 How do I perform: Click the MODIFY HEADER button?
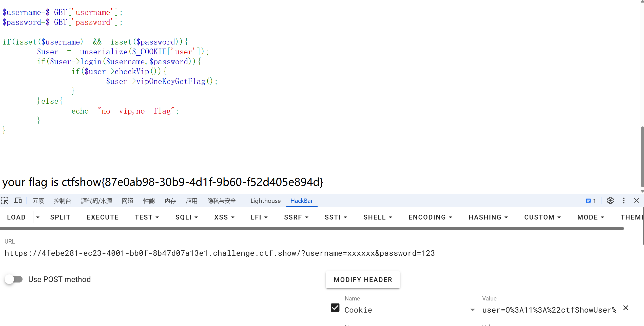(363, 280)
